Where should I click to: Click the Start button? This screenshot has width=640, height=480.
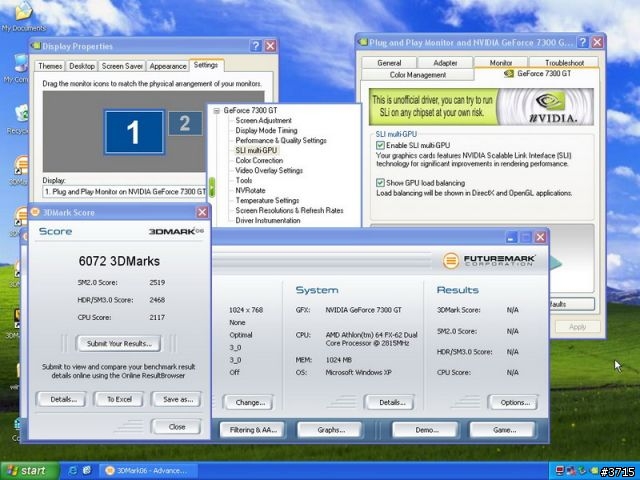[29, 471]
